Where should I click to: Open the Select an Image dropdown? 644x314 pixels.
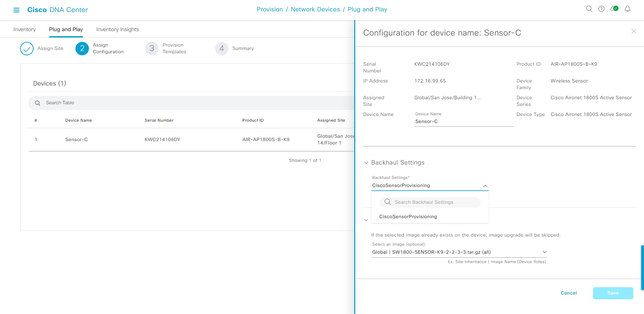[x=459, y=252]
